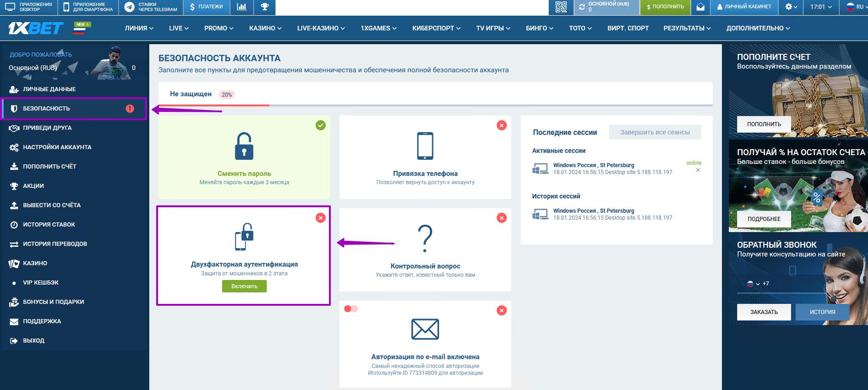Click the refresh balance icon

582,7
